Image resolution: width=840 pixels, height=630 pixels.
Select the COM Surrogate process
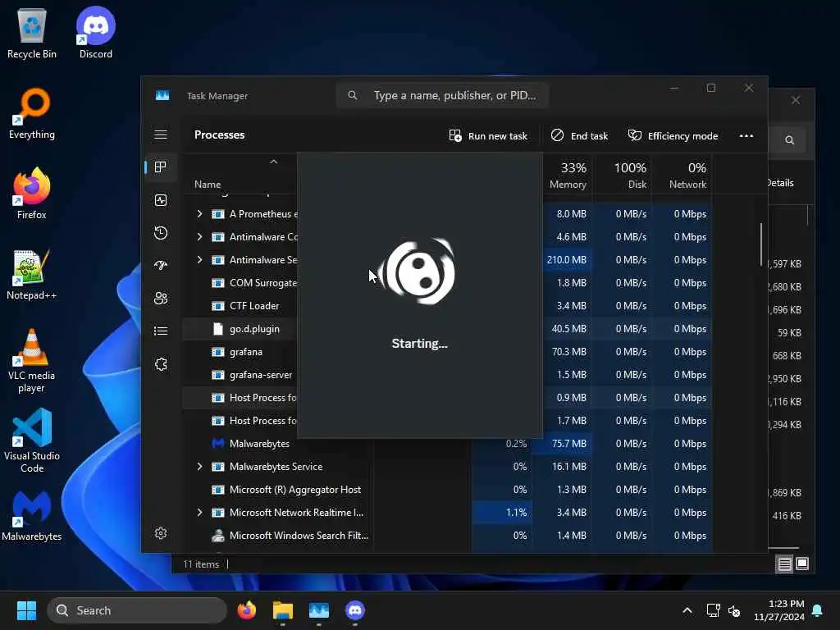click(262, 283)
